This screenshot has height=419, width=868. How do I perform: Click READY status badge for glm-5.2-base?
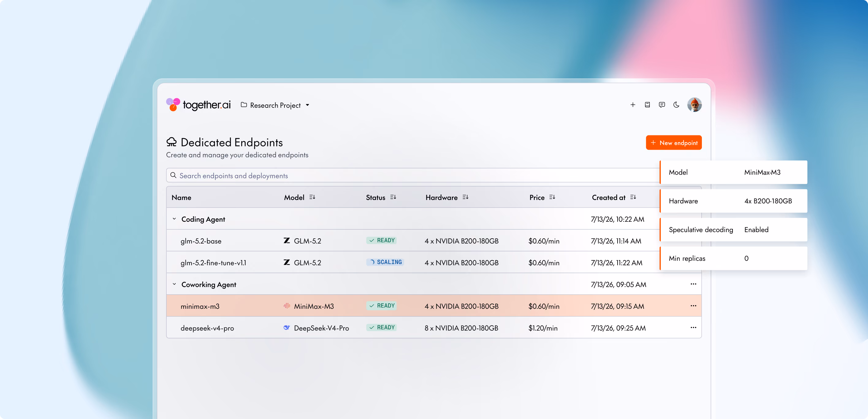pos(381,240)
